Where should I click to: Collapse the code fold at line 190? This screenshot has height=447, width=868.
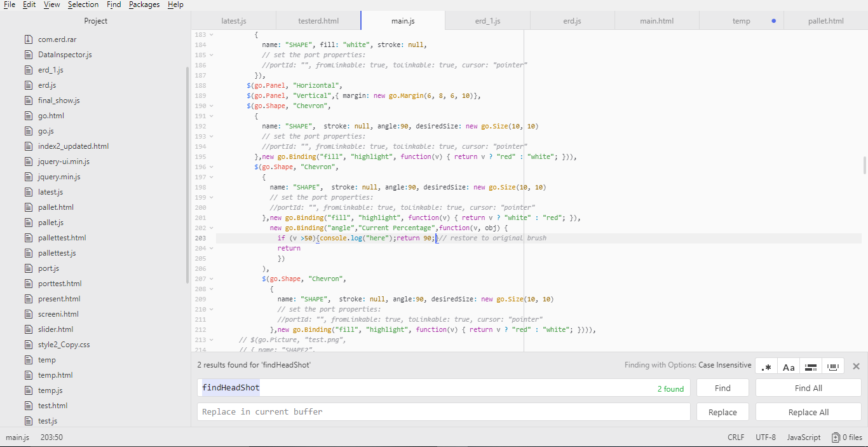[x=212, y=106]
